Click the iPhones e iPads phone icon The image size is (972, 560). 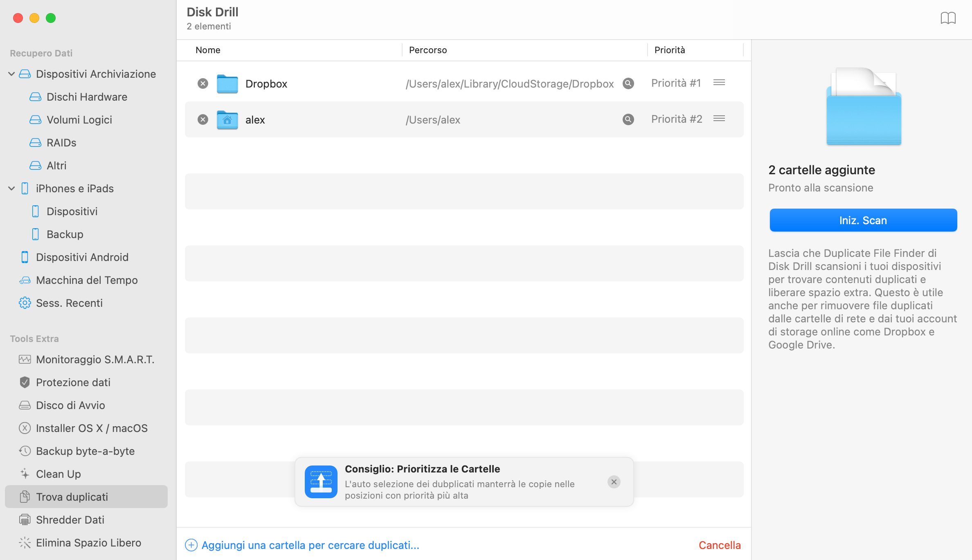pos(25,189)
